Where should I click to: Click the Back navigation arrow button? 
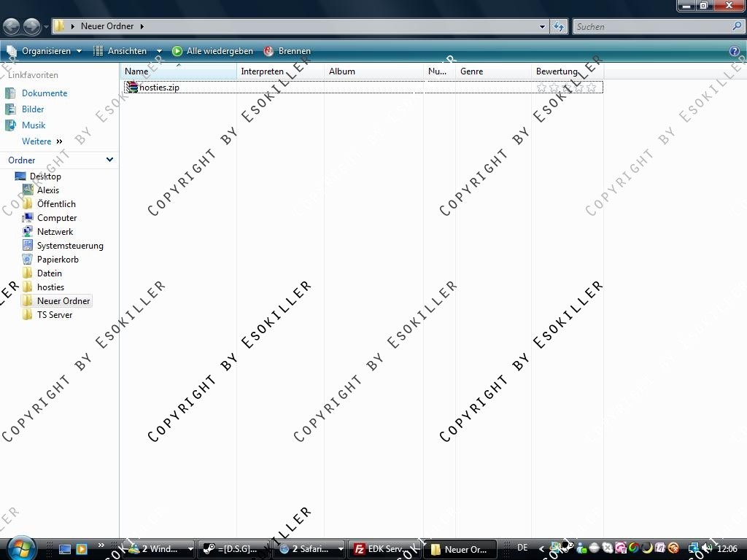pyautogui.click(x=11, y=26)
